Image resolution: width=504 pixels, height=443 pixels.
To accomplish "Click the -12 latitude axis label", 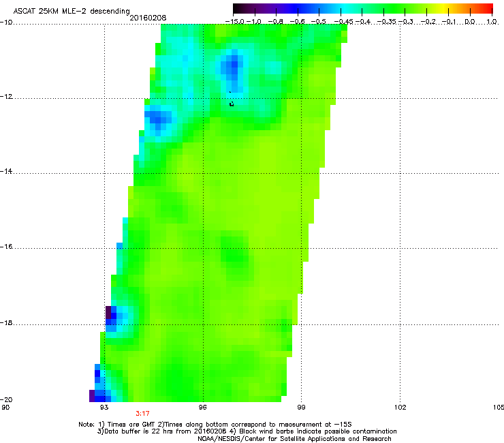I will (6, 97).
